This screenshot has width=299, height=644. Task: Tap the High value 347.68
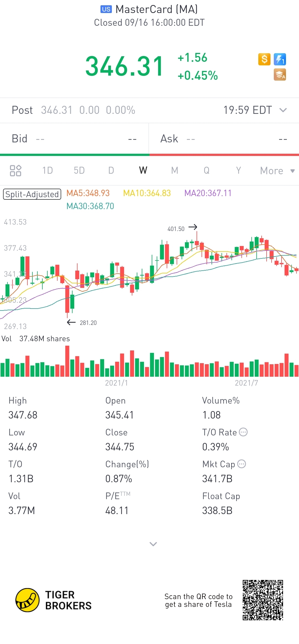(x=23, y=415)
